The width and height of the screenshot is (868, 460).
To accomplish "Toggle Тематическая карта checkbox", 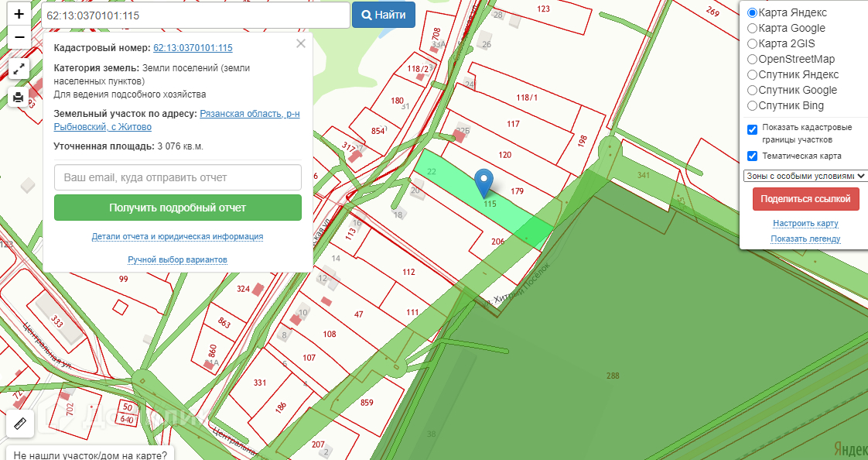I will click(752, 156).
